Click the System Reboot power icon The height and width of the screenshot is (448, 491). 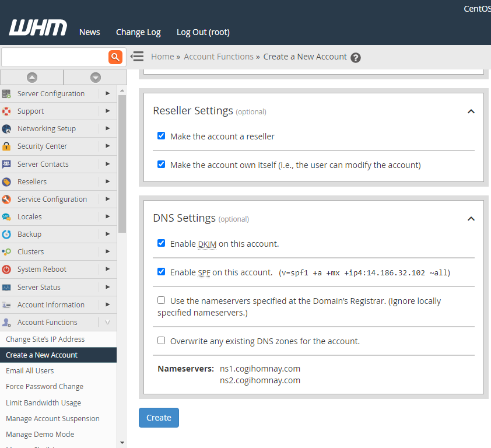[6, 269]
